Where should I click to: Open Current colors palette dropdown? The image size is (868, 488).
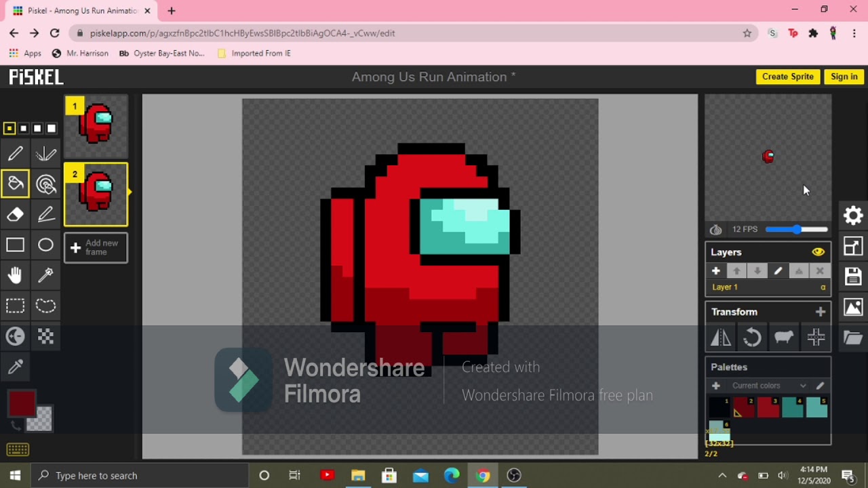(x=769, y=386)
